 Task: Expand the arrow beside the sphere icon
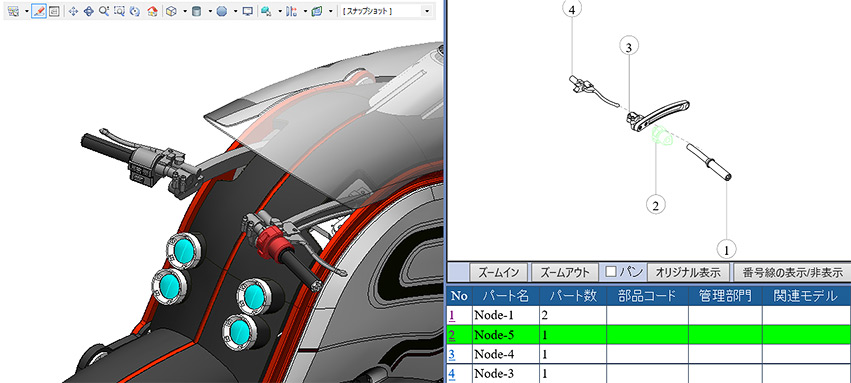(235, 11)
